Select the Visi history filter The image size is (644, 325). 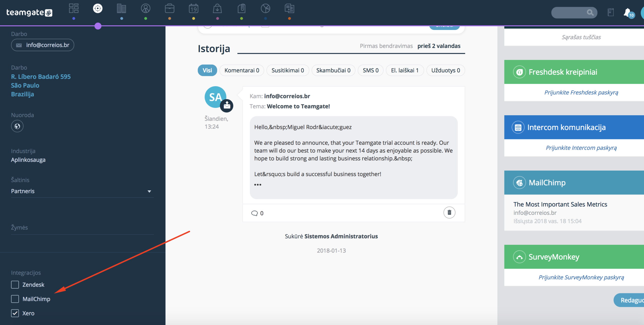pyautogui.click(x=207, y=70)
